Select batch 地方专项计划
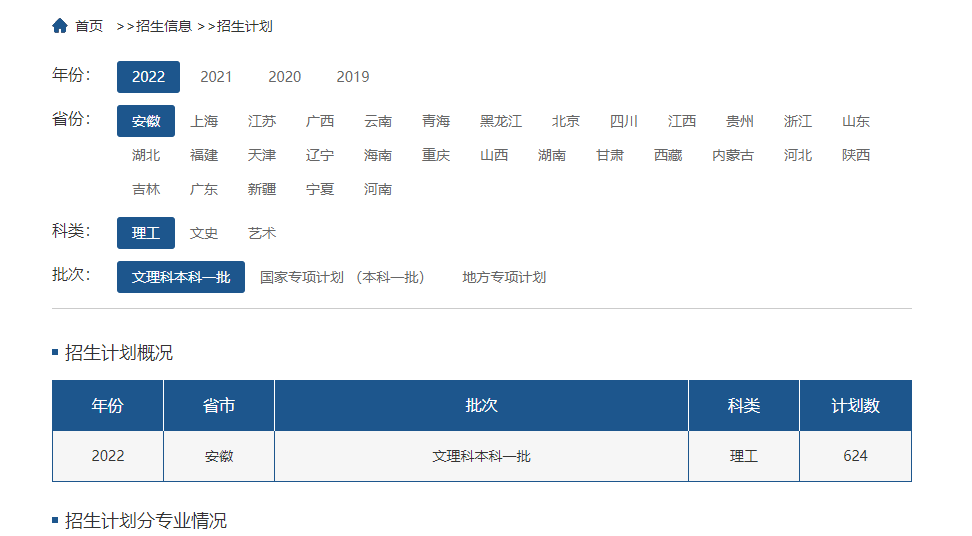The width and height of the screenshot is (972, 536). (504, 277)
